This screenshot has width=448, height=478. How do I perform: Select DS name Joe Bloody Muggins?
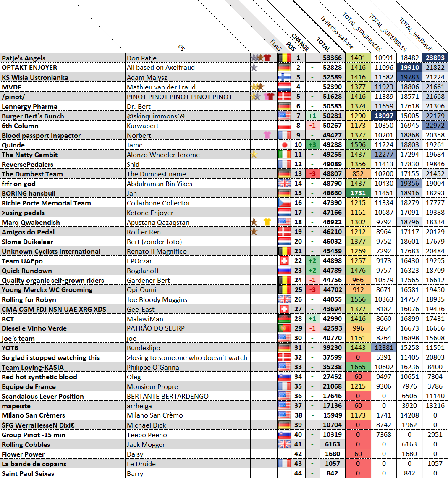157,299
